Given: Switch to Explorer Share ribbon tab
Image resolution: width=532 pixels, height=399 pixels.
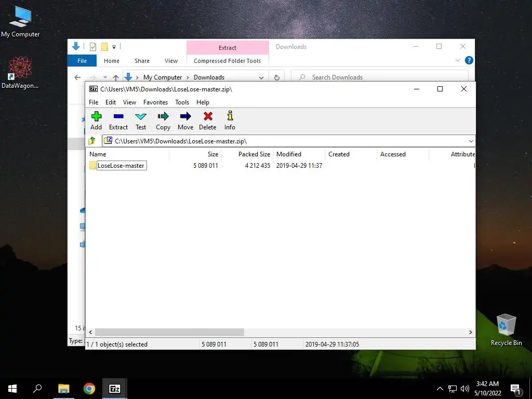Looking at the screenshot, I should coord(142,61).
